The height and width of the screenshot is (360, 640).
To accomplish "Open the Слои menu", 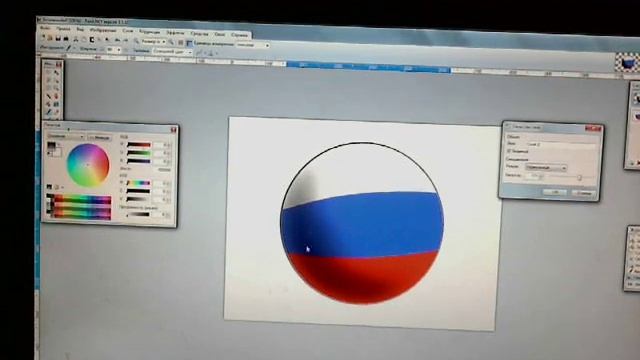I will pyautogui.click(x=127, y=31).
